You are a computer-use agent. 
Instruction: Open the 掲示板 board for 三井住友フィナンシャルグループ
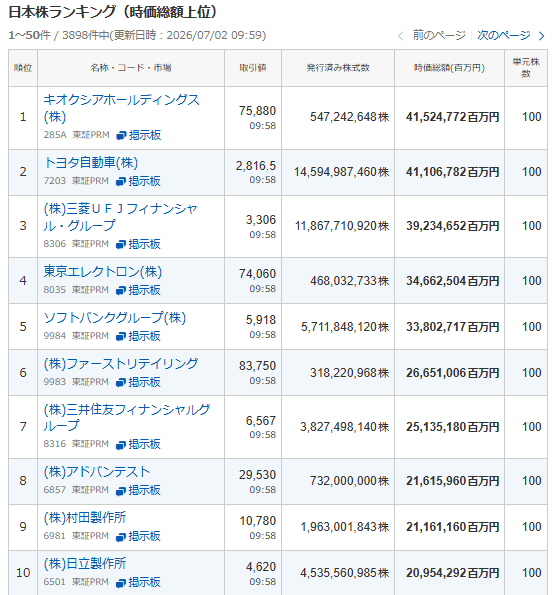pos(138,444)
